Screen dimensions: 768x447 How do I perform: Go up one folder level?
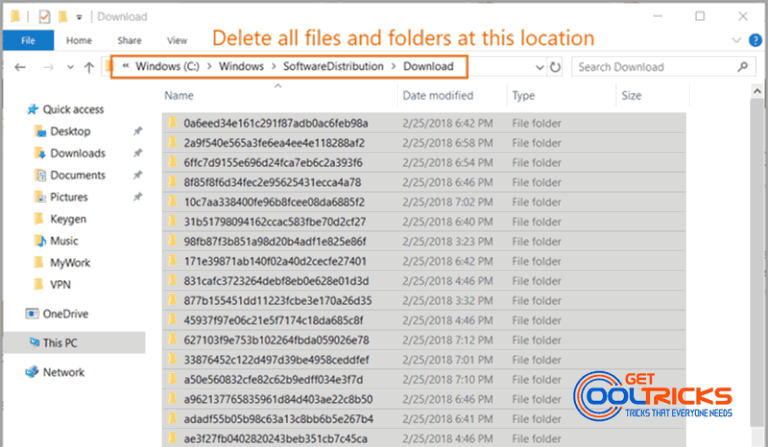[x=88, y=67]
